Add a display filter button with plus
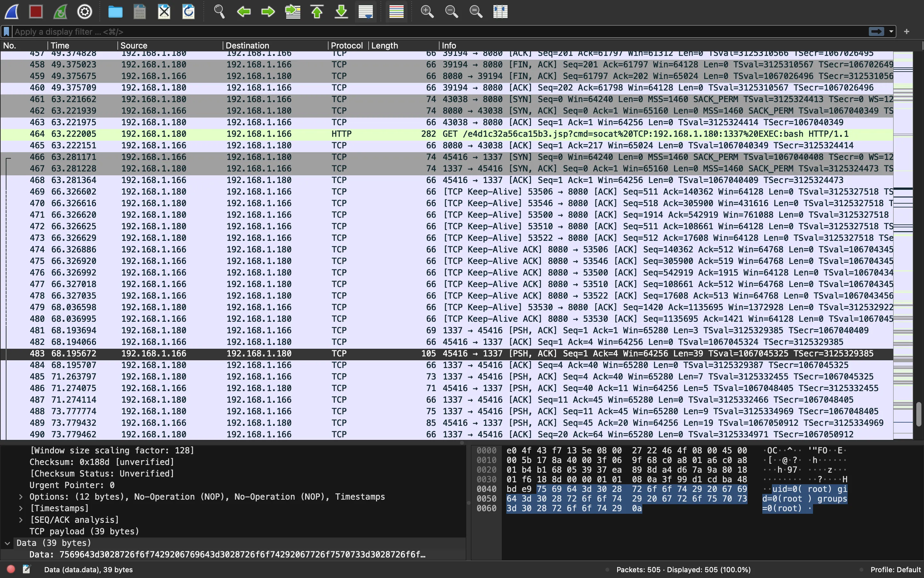This screenshot has width=924, height=578. [907, 31]
